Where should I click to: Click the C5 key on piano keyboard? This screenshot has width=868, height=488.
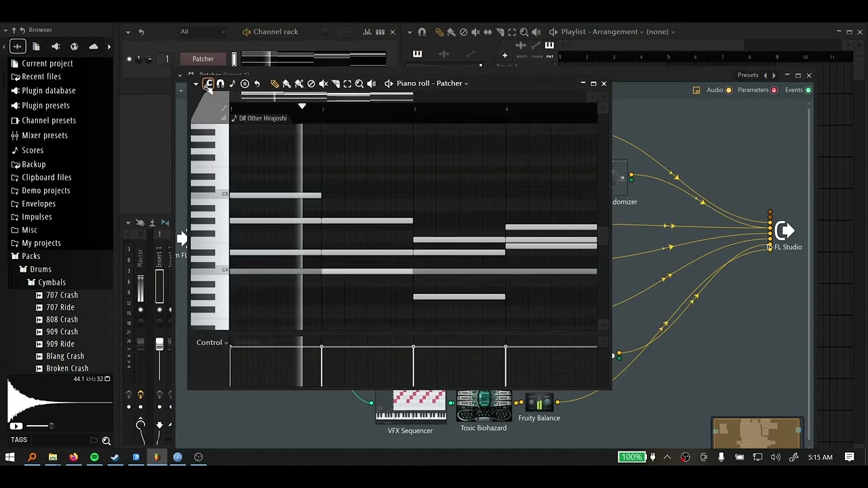[210, 195]
